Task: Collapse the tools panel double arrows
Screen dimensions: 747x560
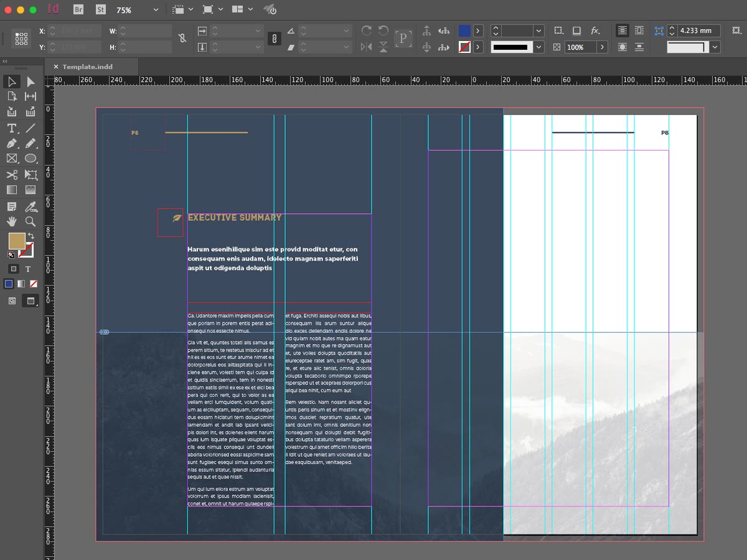Action: [x=5, y=61]
